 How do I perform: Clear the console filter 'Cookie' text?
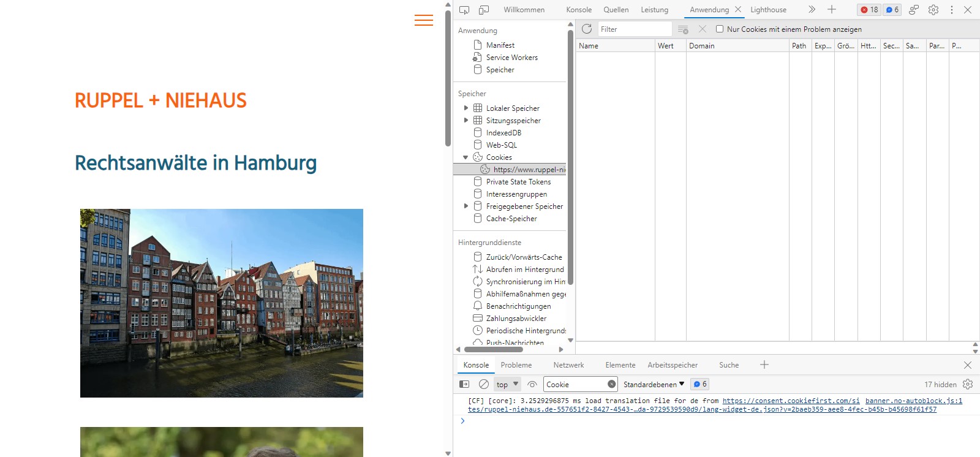tap(611, 384)
